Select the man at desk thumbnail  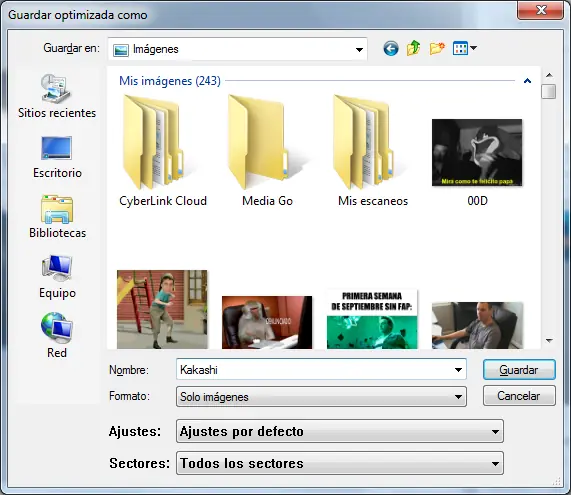coord(477,325)
